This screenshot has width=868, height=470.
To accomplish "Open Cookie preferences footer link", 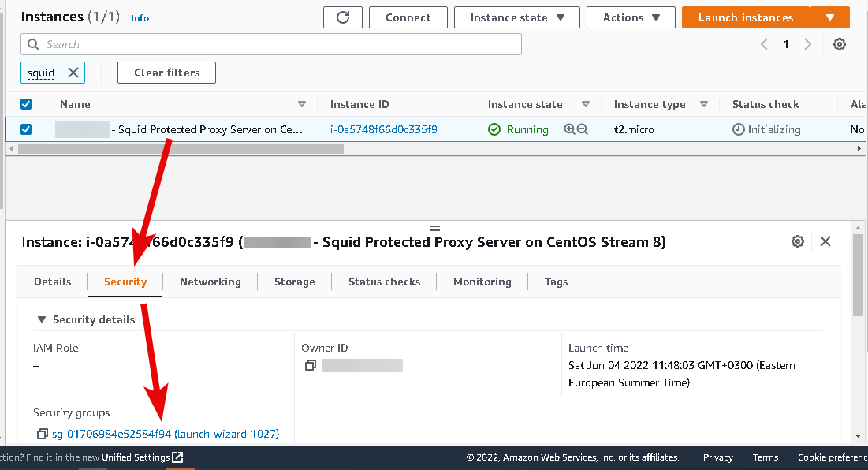I will (833, 457).
